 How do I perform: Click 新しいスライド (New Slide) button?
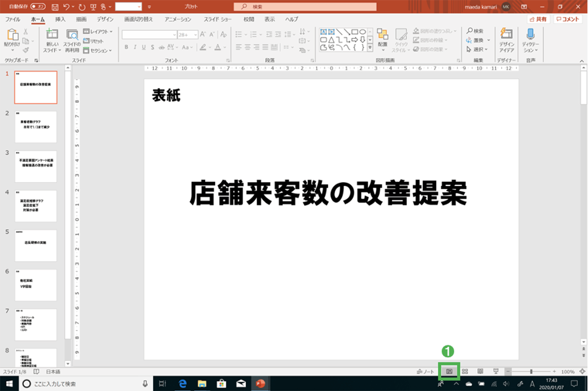coord(52,41)
